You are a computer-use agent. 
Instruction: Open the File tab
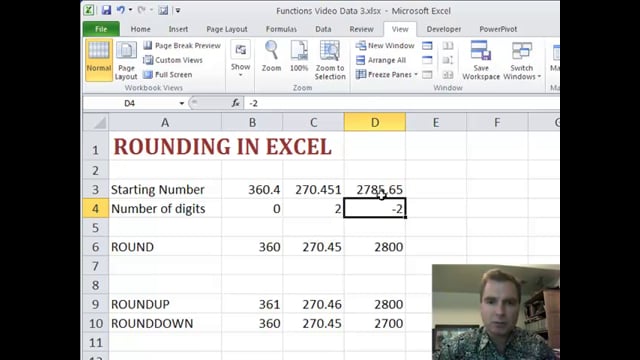click(101, 29)
